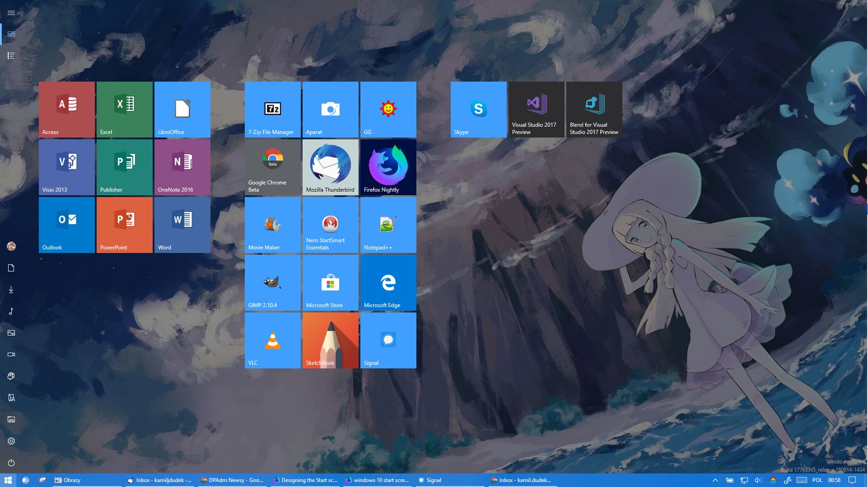Switch to Inbox - kamiljdudek taskbar window
The image size is (868, 487).
159,480
